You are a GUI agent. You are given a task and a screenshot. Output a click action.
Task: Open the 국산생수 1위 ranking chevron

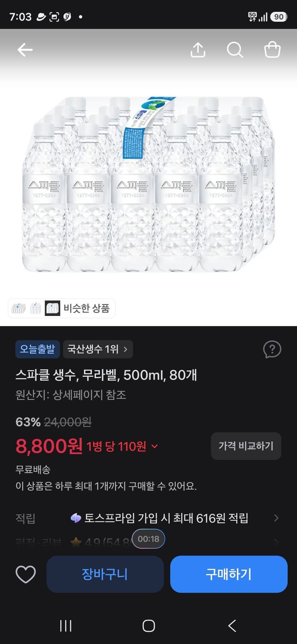pyautogui.click(x=125, y=349)
